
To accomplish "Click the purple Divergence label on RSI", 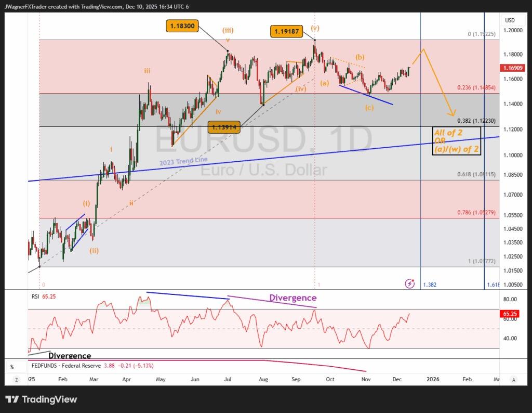I will [x=292, y=298].
